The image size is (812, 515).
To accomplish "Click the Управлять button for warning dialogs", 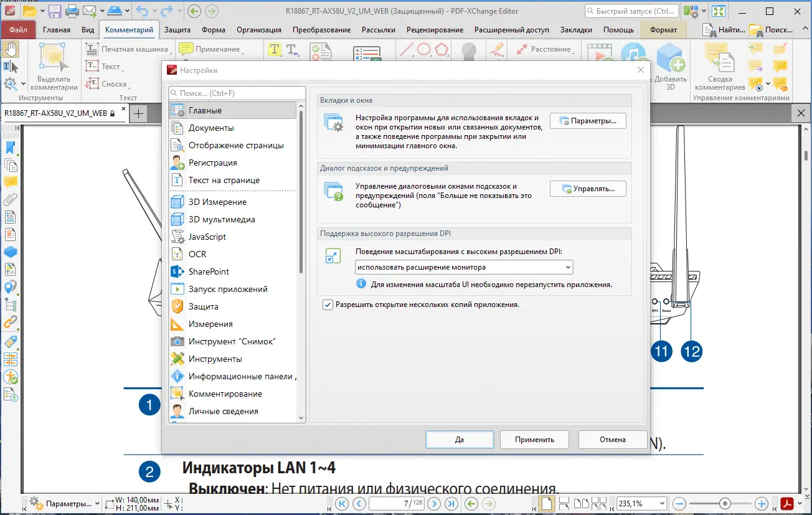I will 588,188.
